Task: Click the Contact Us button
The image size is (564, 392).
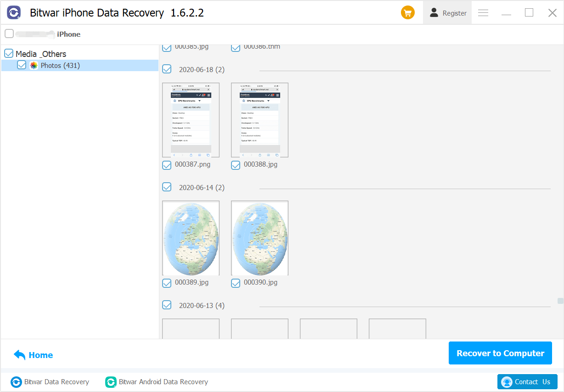Action: [x=527, y=381]
